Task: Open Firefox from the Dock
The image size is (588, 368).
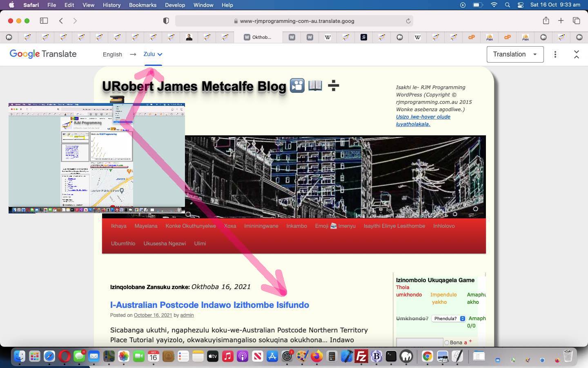Action: pyautogui.click(x=316, y=357)
